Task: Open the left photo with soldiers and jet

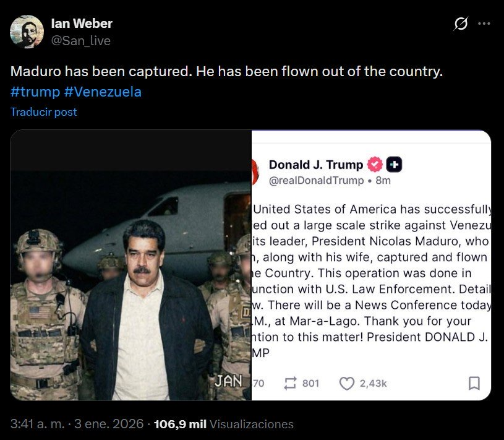Action: coord(130,265)
